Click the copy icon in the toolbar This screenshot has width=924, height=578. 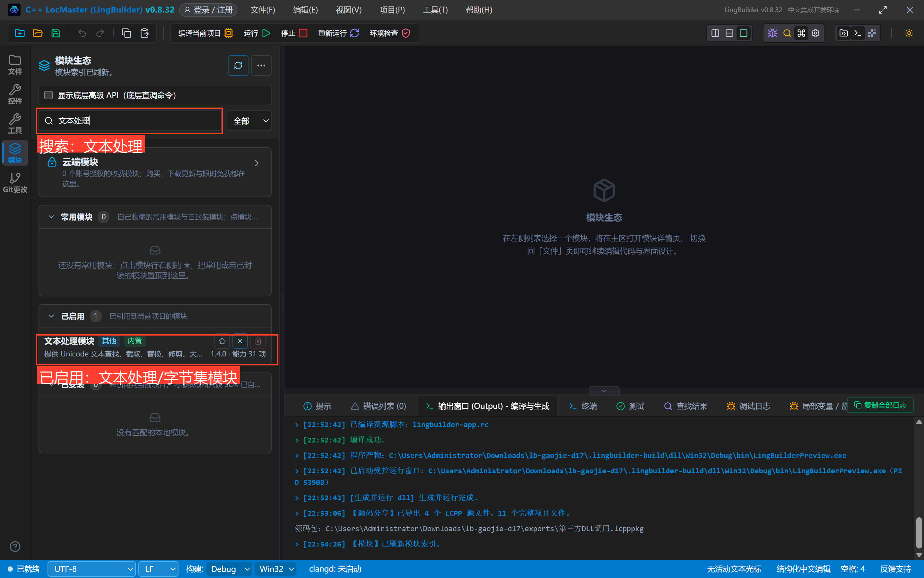(126, 33)
